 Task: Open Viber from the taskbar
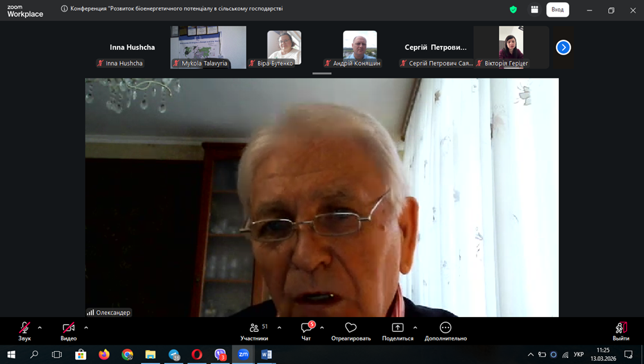220,354
